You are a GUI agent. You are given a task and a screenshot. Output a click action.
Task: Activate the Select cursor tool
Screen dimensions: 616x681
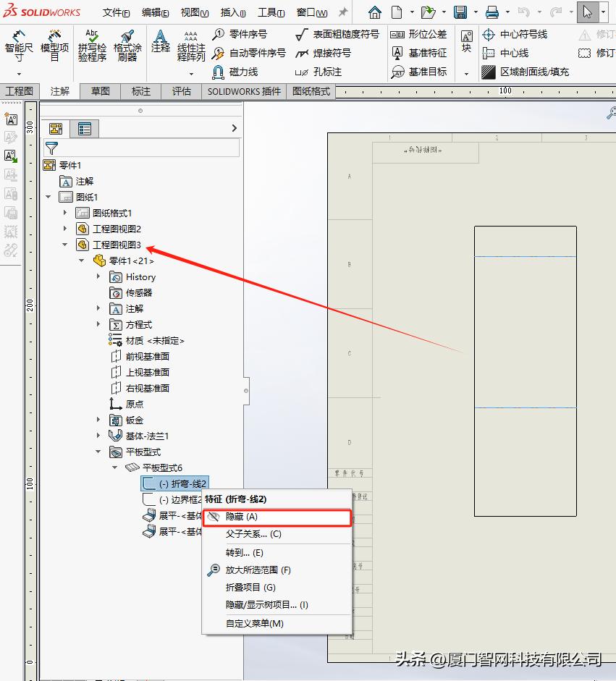tap(588, 12)
